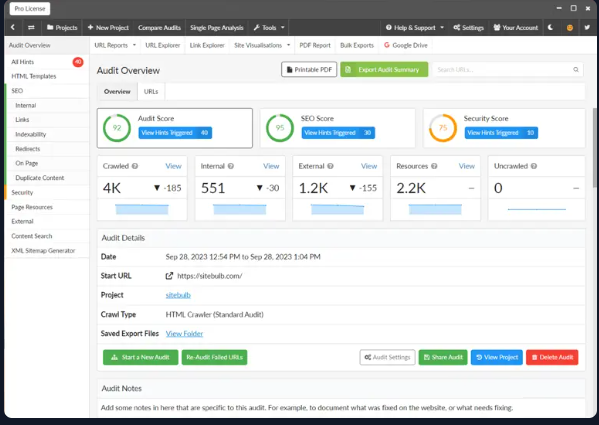Click help icon next to Crawled
This screenshot has width=599, height=425.
pyautogui.click(x=135, y=166)
